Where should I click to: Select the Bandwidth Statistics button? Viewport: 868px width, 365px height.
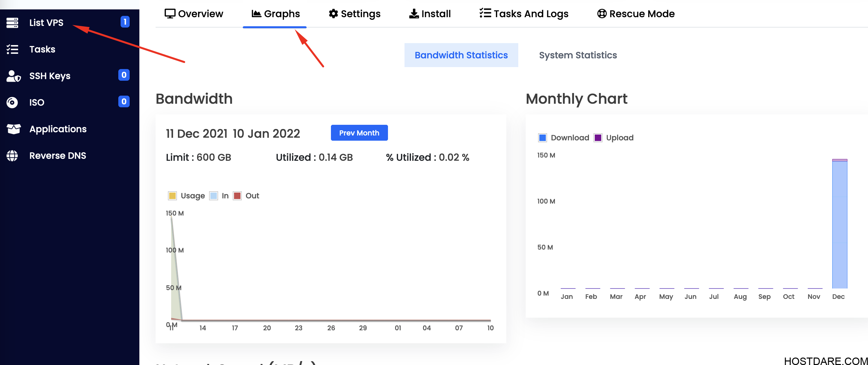click(x=461, y=55)
